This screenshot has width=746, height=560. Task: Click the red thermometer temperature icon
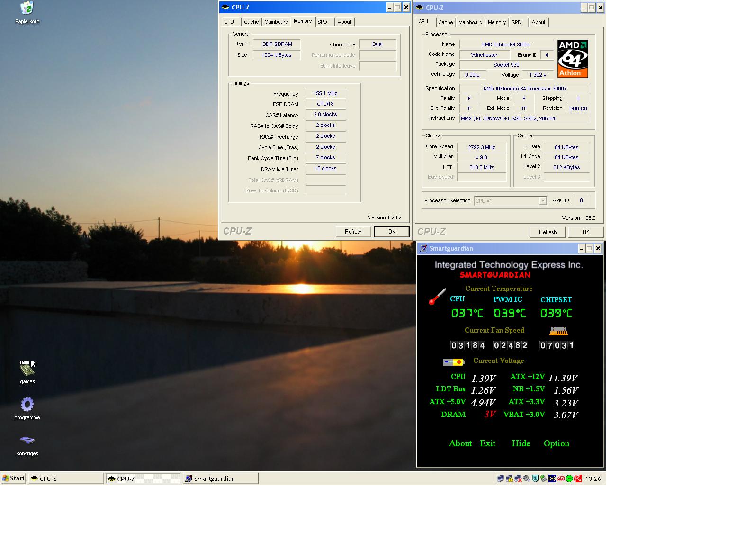[437, 297]
